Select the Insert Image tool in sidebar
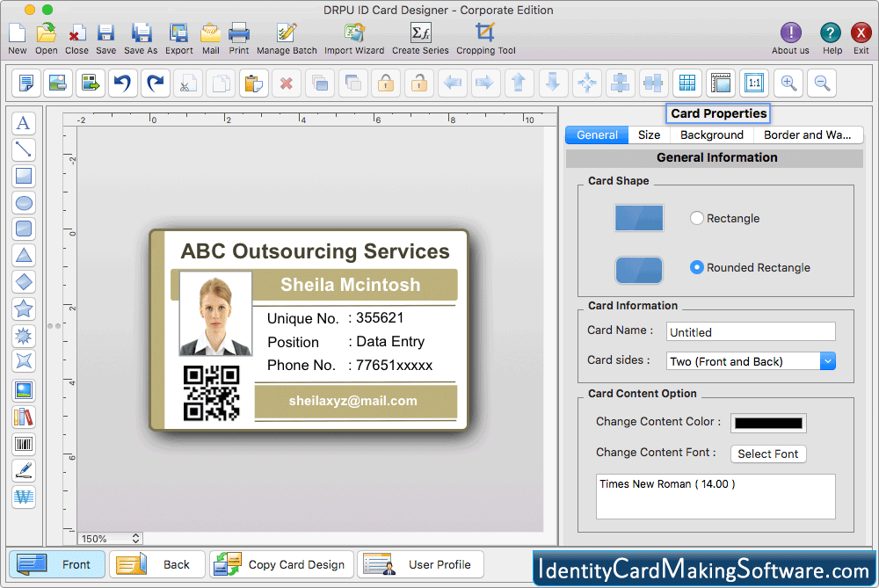Viewport: 879px width, 588px height. pyautogui.click(x=24, y=391)
